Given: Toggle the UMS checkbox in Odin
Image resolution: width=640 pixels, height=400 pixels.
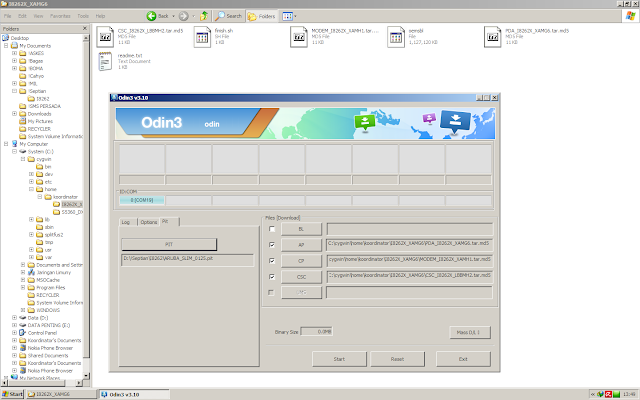Looking at the screenshot, I should [271, 293].
